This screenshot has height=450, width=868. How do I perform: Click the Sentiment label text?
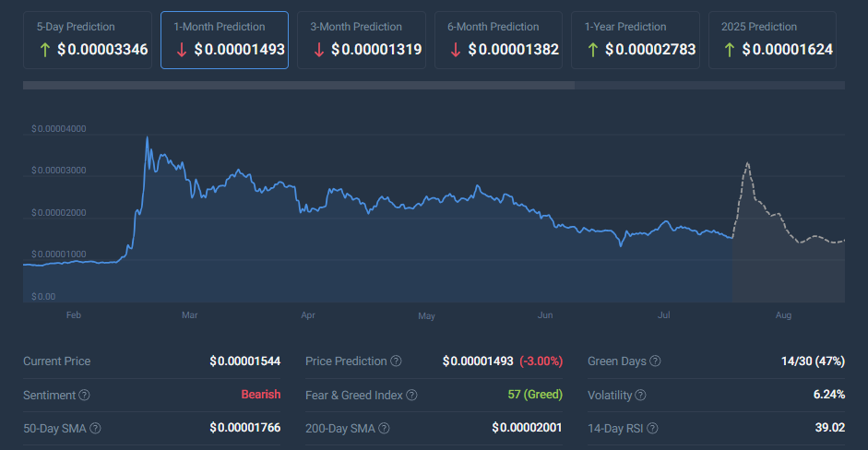tap(49, 395)
